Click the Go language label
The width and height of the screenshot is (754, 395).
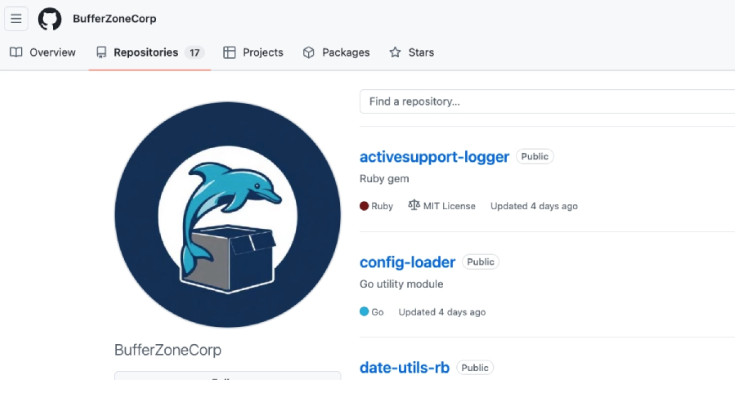point(377,312)
